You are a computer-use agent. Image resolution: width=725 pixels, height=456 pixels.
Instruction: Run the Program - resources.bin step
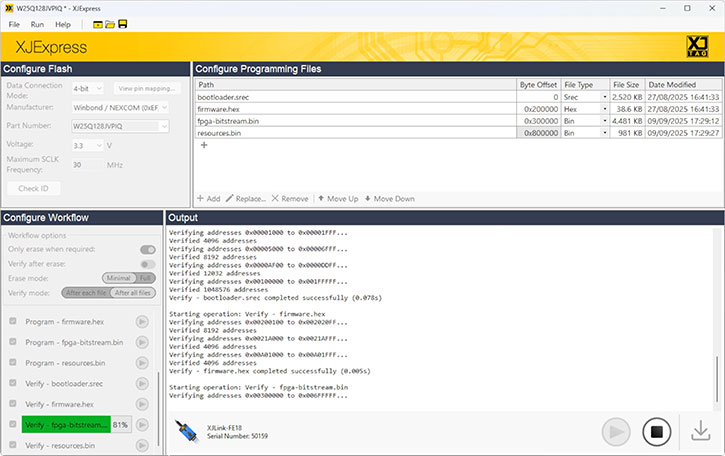tap(142, 363)
